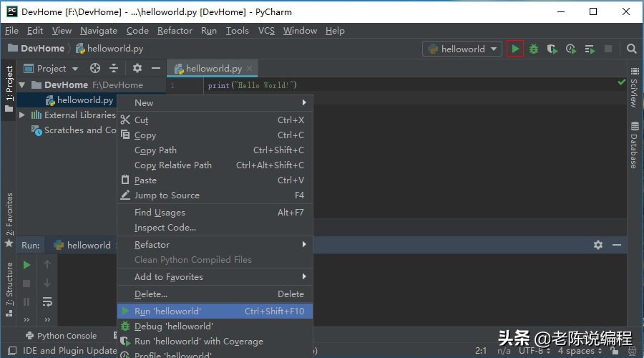Image resolution: width=644 pixels, height=358 pixels.
Task: Open Search Everywhere magnifier icon
Action: point(632,49)
